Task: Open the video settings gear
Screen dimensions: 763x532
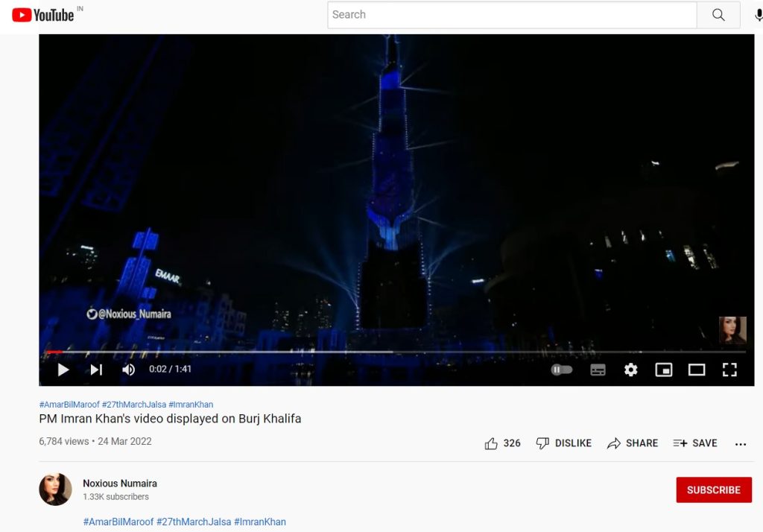Action: coord(630,370)
